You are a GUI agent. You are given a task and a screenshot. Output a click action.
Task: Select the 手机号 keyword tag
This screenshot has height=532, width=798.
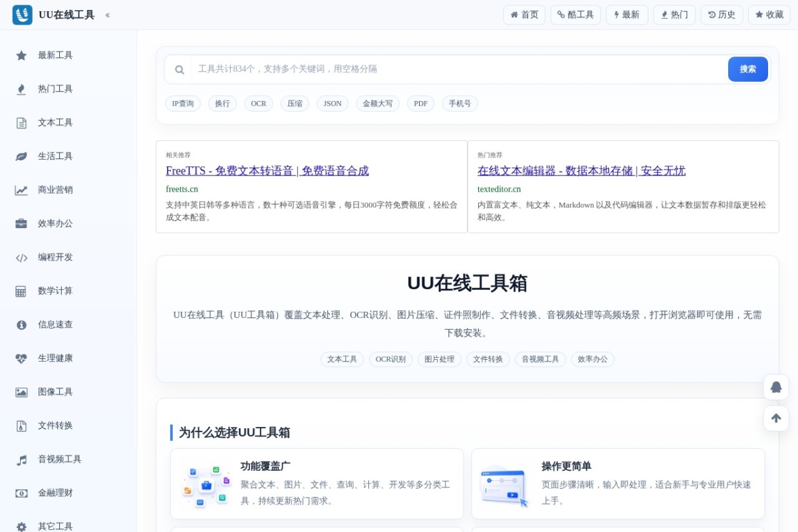[460, 104]
